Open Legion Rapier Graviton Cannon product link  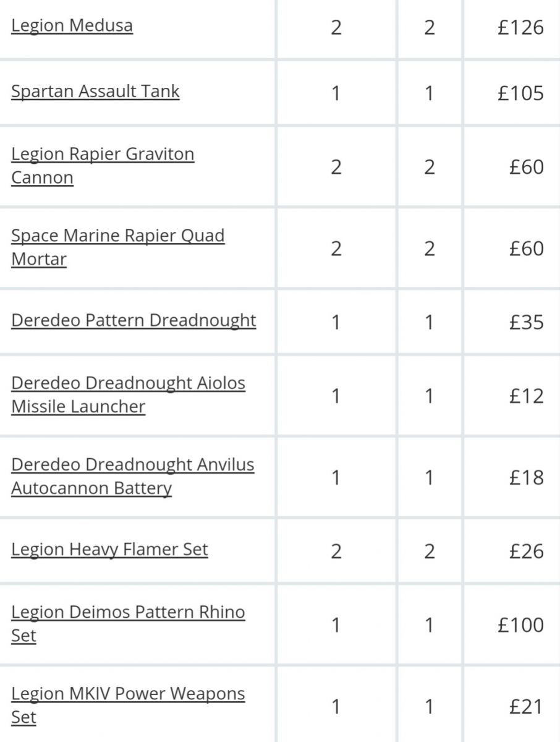pyautogui.click(x=103, y=154)
